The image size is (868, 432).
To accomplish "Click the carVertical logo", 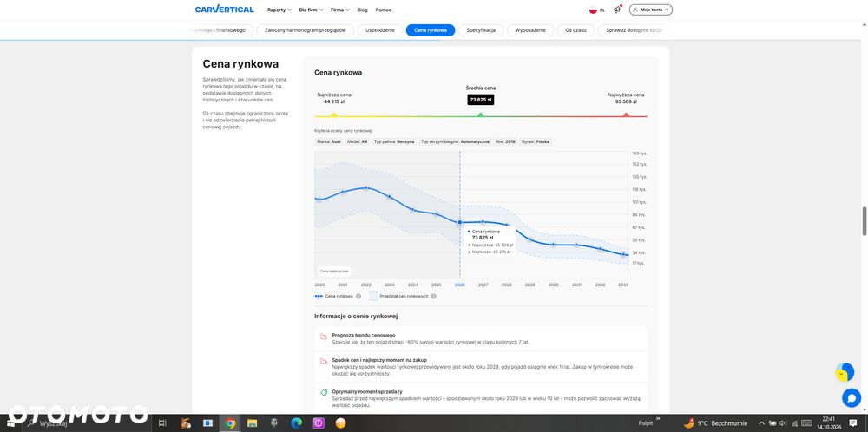I will pos(224,10).
